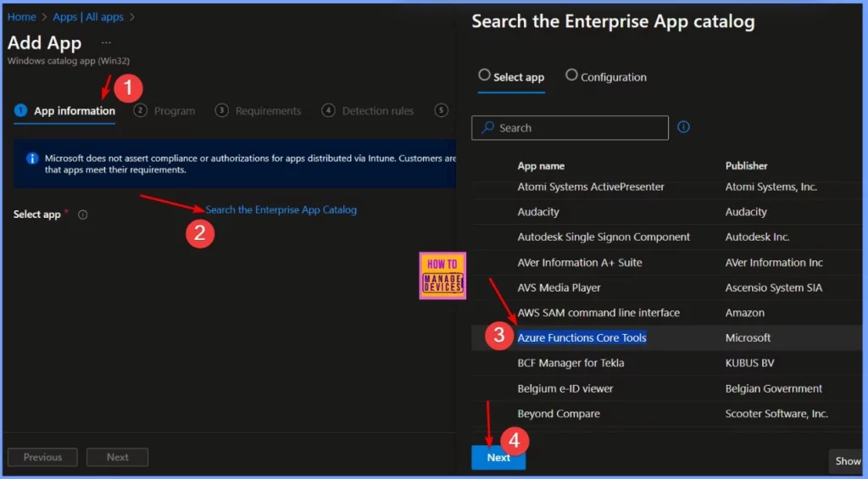Click Ascensio System SIA publisher cell
Viewport: 868px width, 479px height.
[x=773, y=288]
